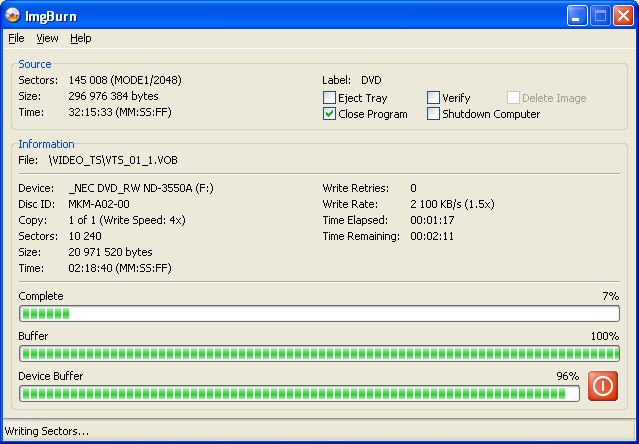Viewport: 639px width, 444px height.
Task: Uncheck the Close Program option
Action: coord(329,114)
